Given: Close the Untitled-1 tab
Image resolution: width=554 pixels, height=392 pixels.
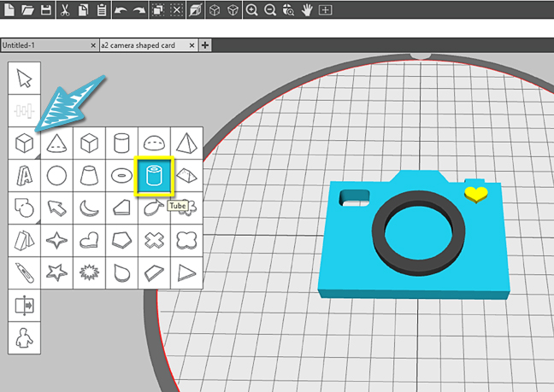Looking at the screenshot, I should (93, 45).
